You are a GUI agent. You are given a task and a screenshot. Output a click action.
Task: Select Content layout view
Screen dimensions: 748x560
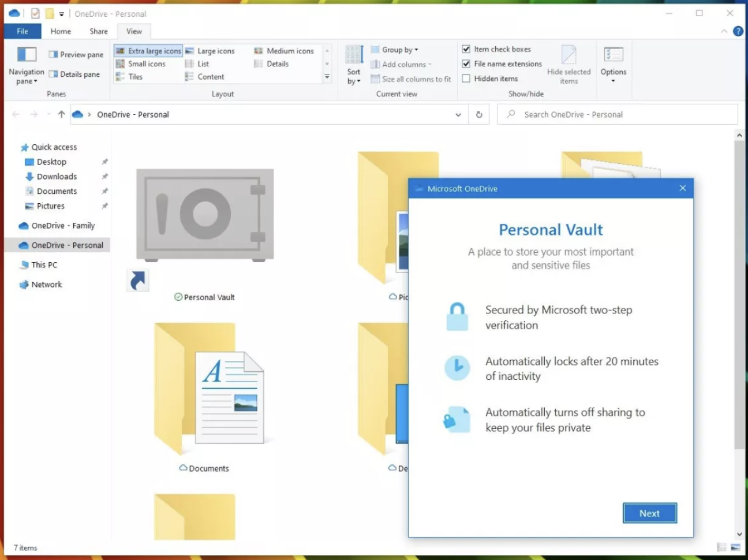tap(204, 76)
